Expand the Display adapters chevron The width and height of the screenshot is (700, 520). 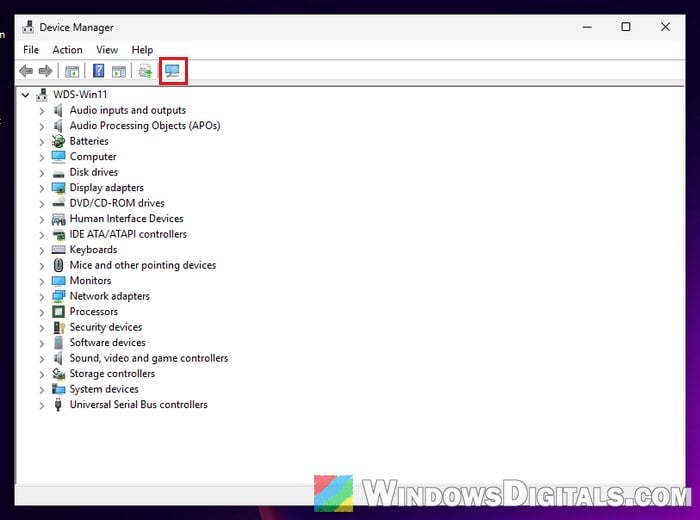point(42,188)
